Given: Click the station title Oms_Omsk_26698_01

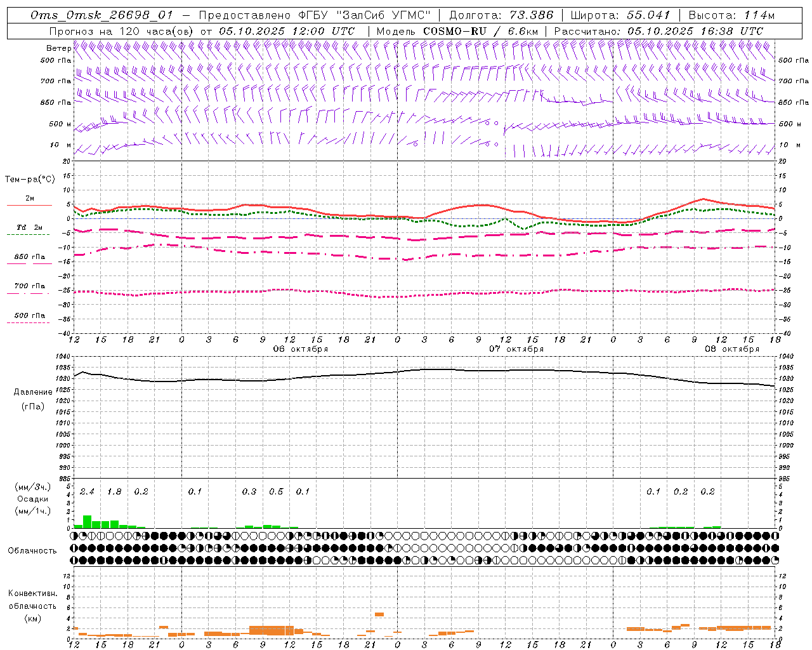Looking at the screenshot, I should tap(101, 15).
